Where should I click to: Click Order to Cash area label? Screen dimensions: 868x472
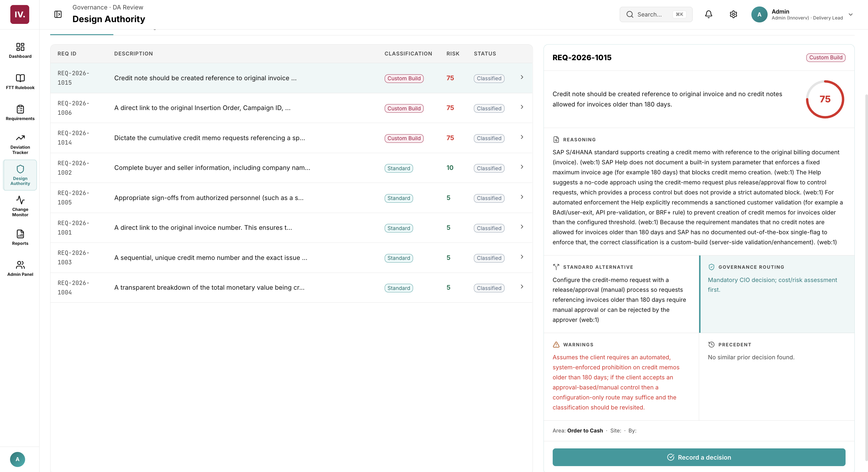[585, 431]
